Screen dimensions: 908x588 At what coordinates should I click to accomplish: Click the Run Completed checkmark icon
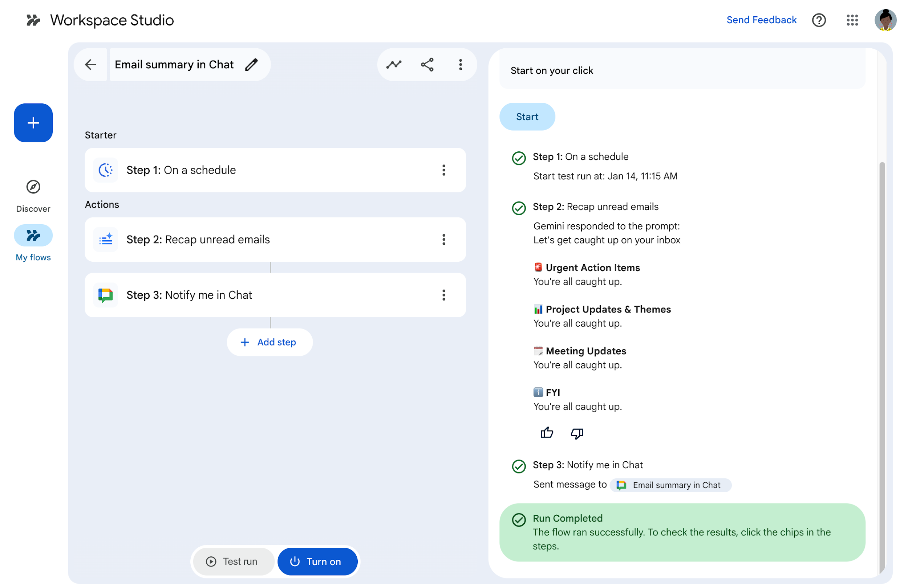point(519,519)
